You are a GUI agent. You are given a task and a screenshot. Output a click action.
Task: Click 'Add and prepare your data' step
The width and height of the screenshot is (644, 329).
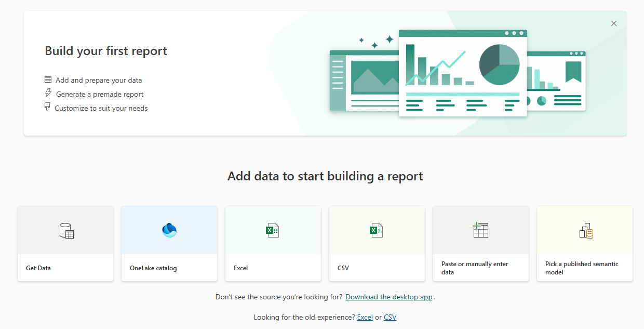pyautogui.click(x=98, y=80)
